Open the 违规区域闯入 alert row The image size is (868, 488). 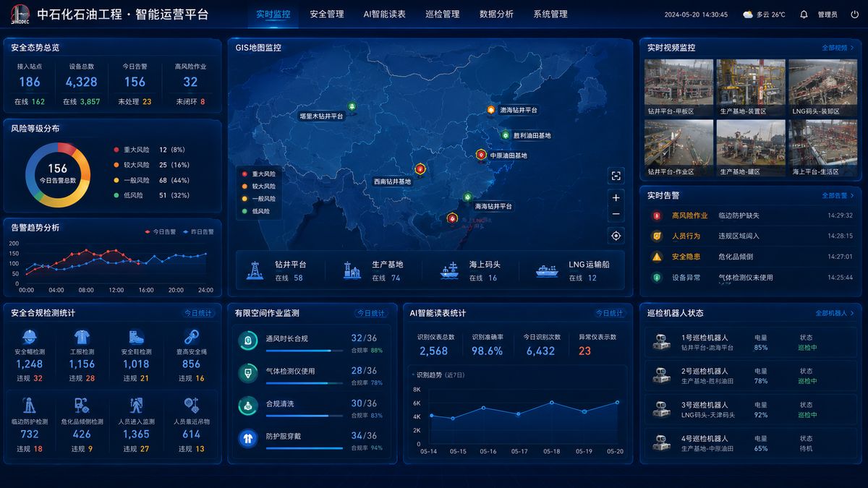click(750, 236)
